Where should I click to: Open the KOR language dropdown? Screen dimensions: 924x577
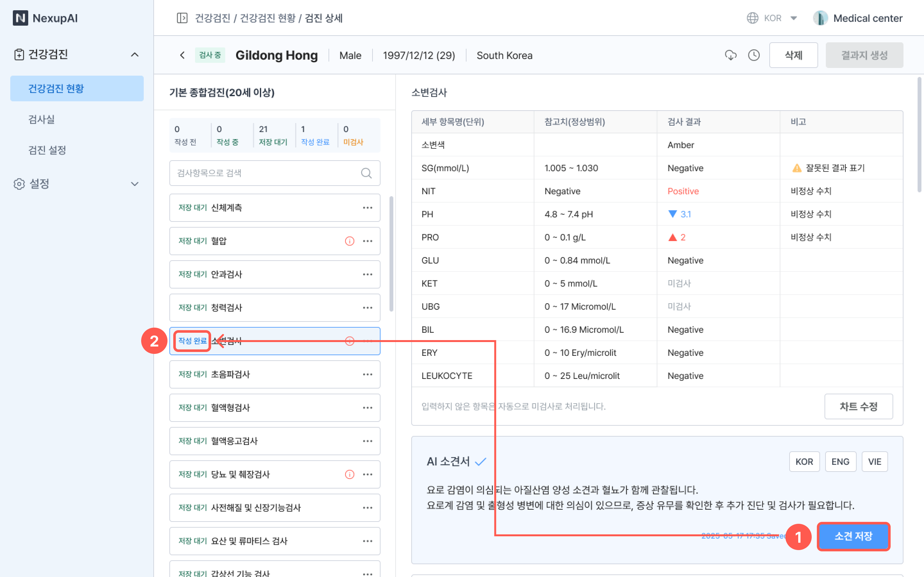(x=773, y=18)
